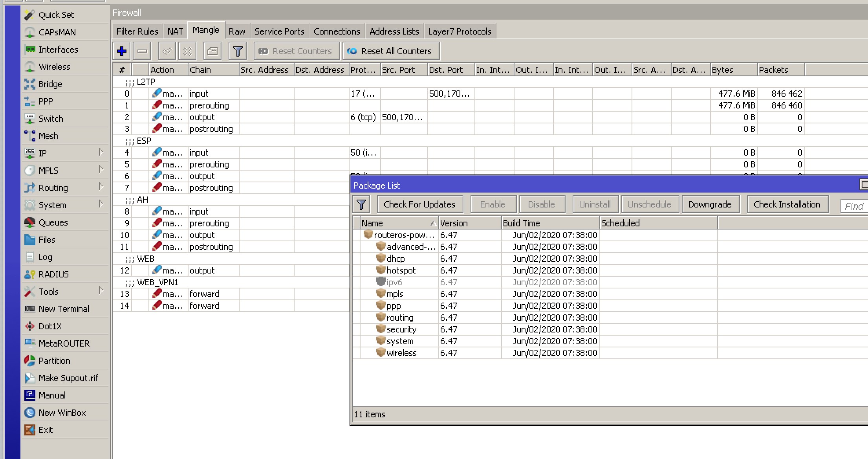868x459 pixels.
Task: Click the Disable cross toolbar icon
Action: click(x=187, y=51)
